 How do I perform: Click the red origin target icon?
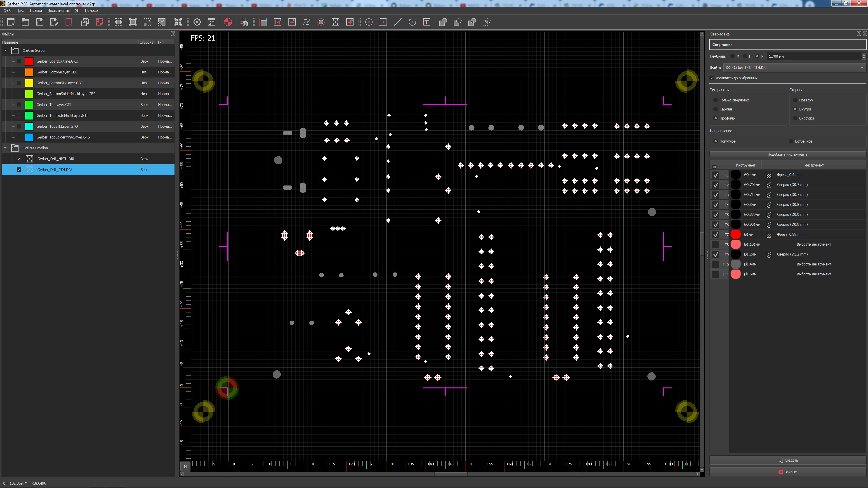click(x=228, y=22)
